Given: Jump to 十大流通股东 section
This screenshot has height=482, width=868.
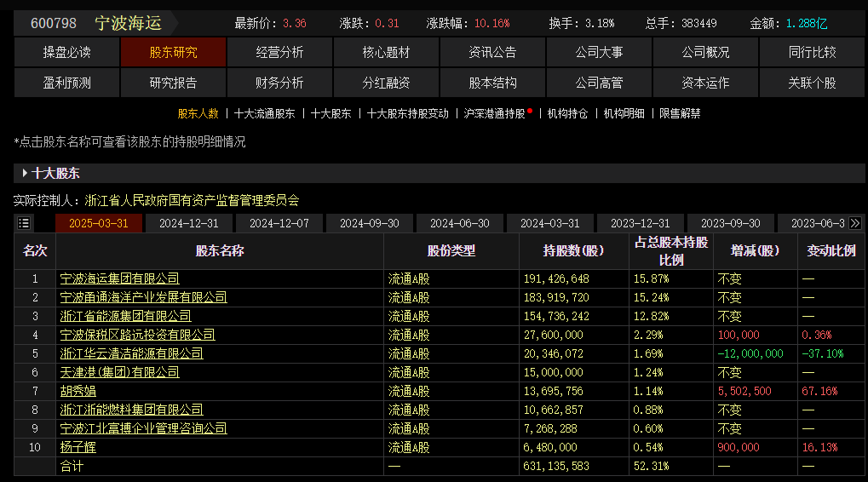Looking at the screenshot, I should (x=265, y=113).
